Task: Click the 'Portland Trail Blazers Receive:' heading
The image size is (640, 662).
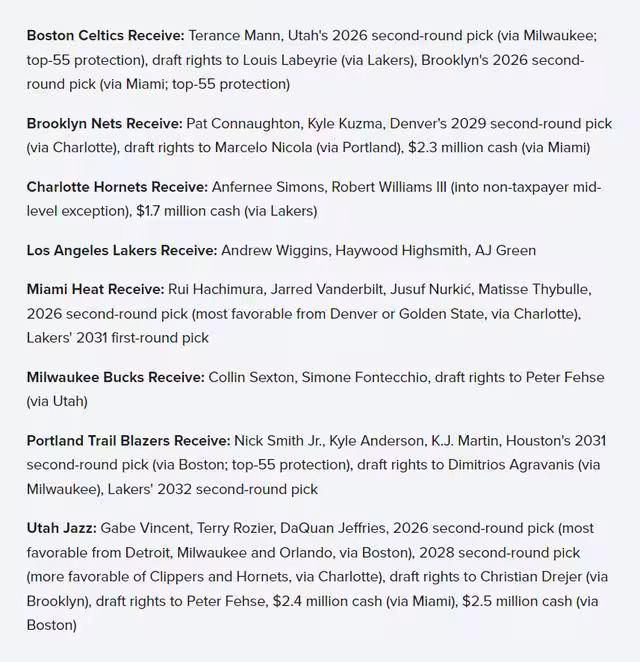Action: 128,441
